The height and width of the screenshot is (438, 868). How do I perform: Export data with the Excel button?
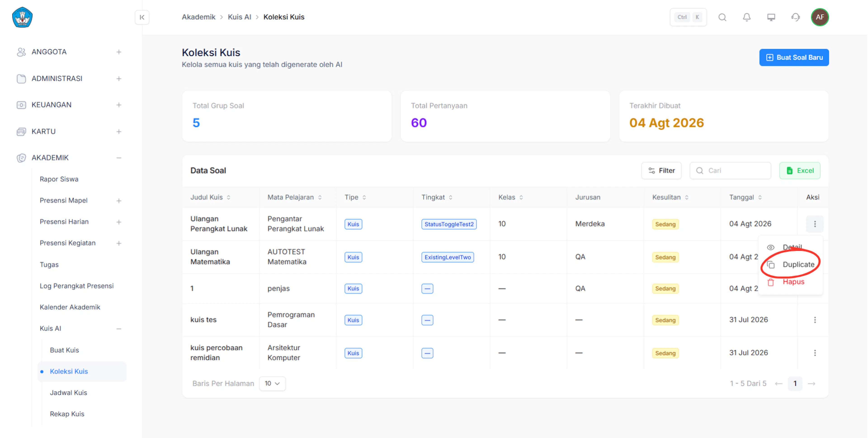(x=800, y=171)
